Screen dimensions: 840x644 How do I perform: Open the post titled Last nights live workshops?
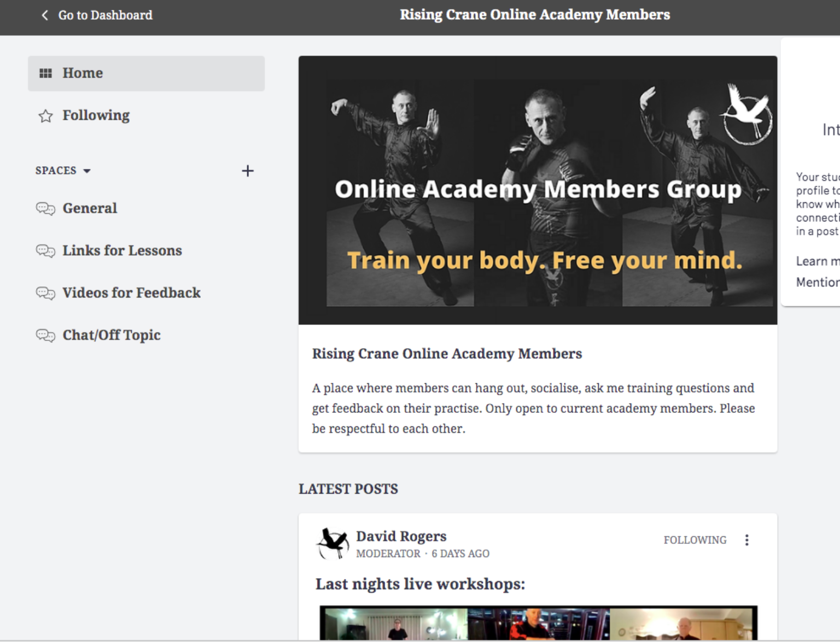[x=420, y=584]
